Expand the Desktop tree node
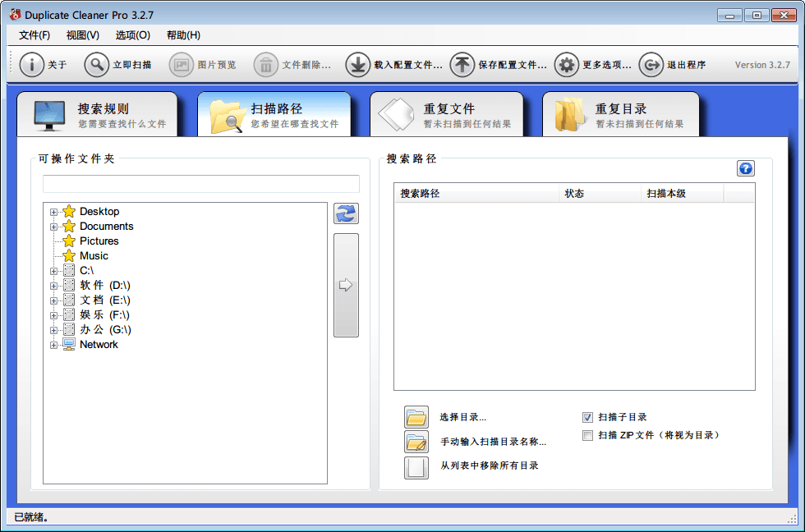This screenshot has width=805, height=532. (x=53, y=212)
